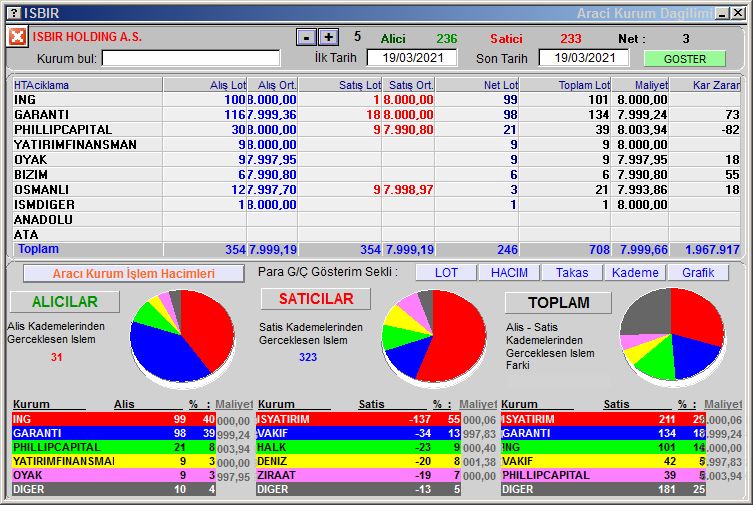Click yellow VAKIF row in total list
The image size is (753, 505).
603,461
